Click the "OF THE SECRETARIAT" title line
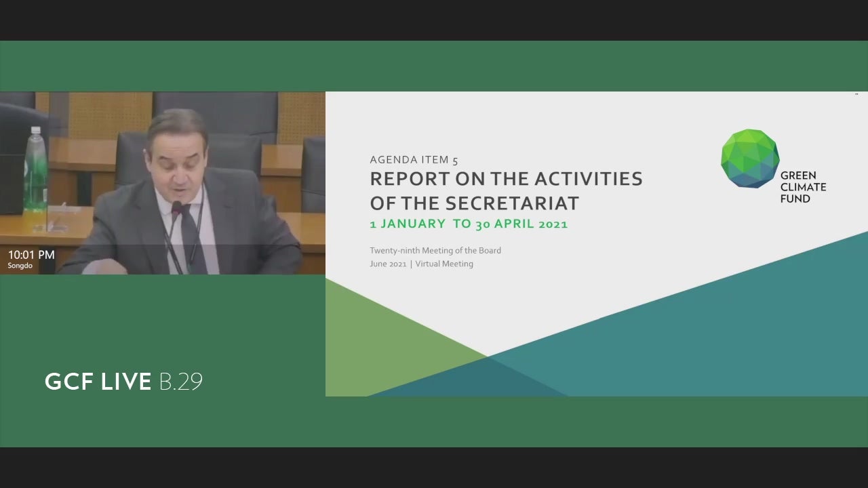This screenshot has width=868, height=488. click(x=475, y=203)
